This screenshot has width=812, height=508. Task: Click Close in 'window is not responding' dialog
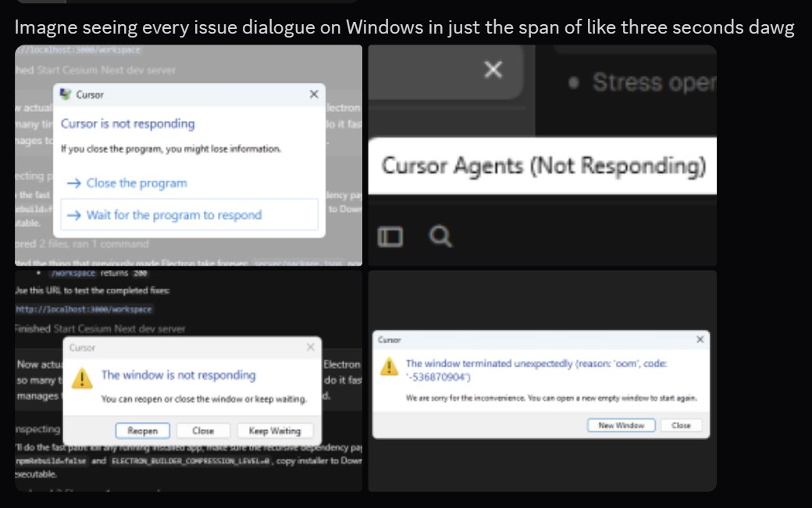pyautogui.click(x=203, y=431)
